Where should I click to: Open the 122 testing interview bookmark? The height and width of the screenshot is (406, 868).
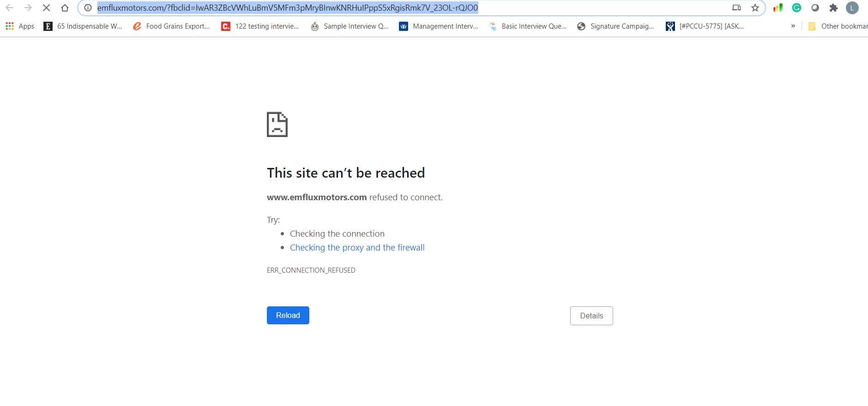pos(260,26)
